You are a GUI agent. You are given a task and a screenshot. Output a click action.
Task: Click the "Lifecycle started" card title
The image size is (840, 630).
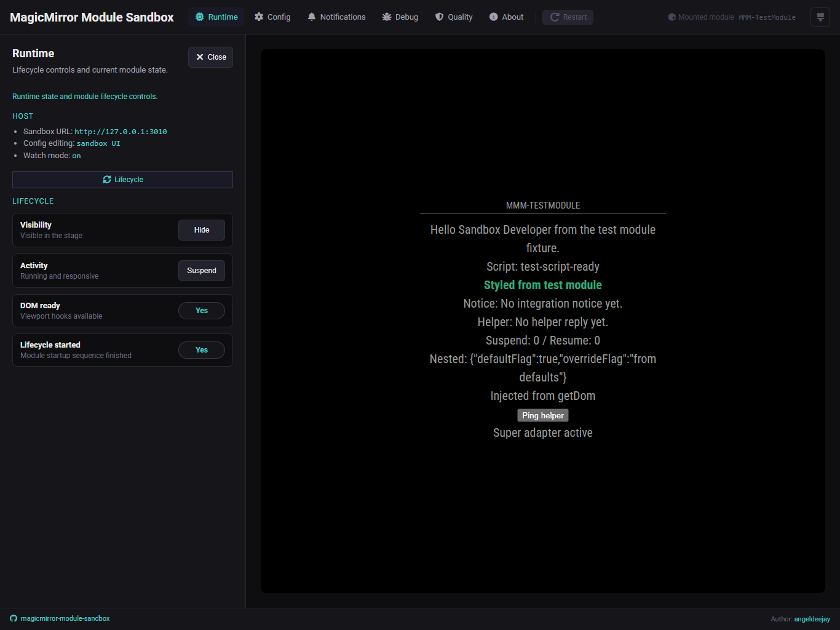(50, 345)
